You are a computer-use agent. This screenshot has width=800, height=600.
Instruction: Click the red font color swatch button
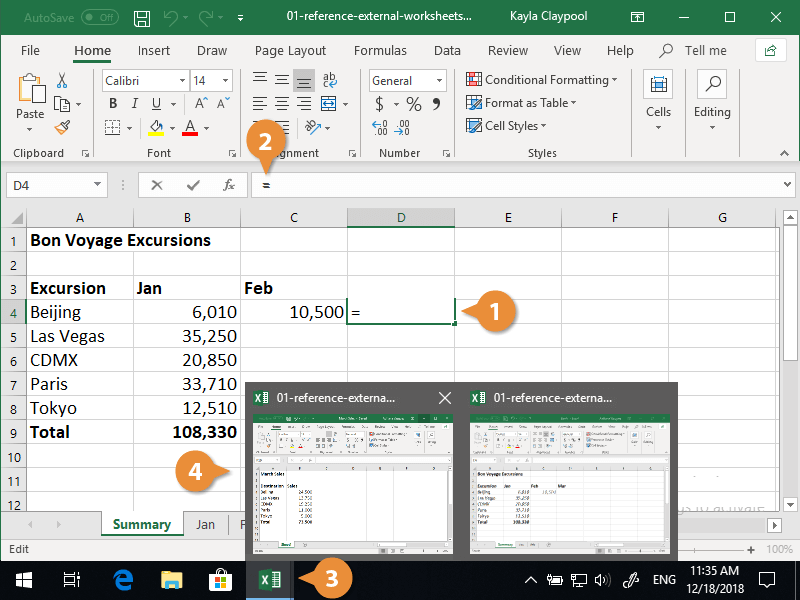190,127
